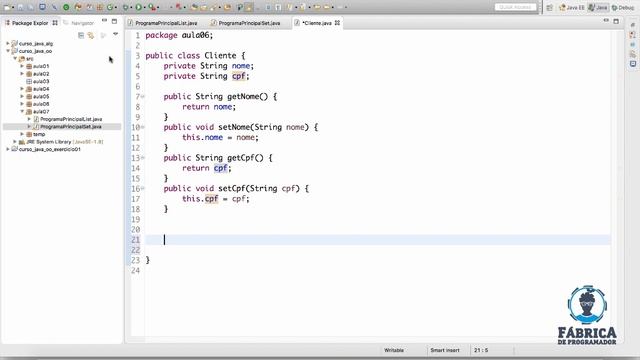Click Collapse All in Package Explorer
640x360 pixels.
tap(81, 36)
